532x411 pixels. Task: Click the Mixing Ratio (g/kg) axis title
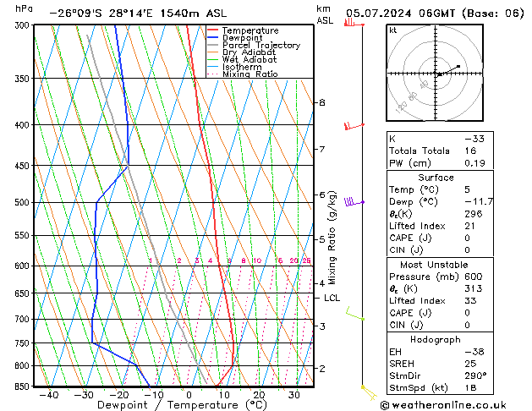coord(332,238)
